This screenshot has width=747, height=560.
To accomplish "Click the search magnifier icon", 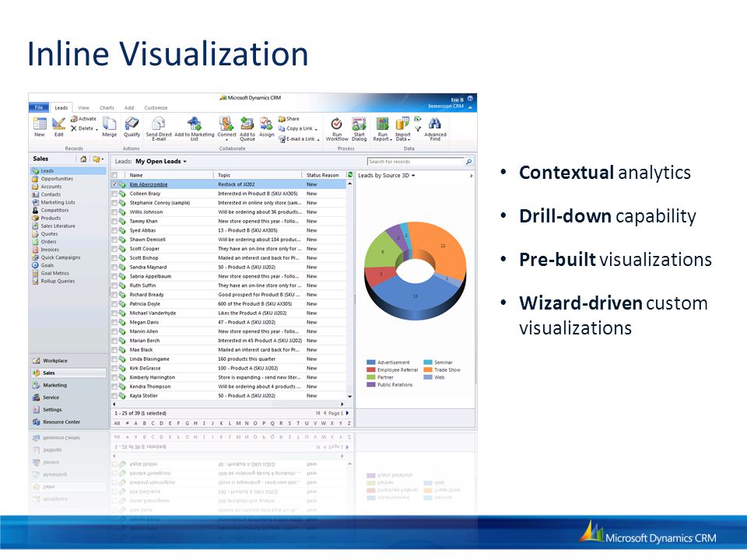I will [x=468, y=162].
